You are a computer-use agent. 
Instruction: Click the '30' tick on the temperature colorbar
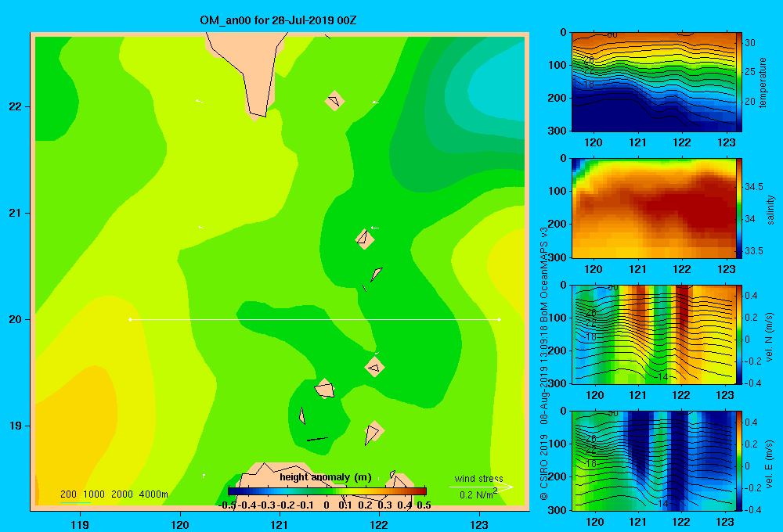click(750, 43)
